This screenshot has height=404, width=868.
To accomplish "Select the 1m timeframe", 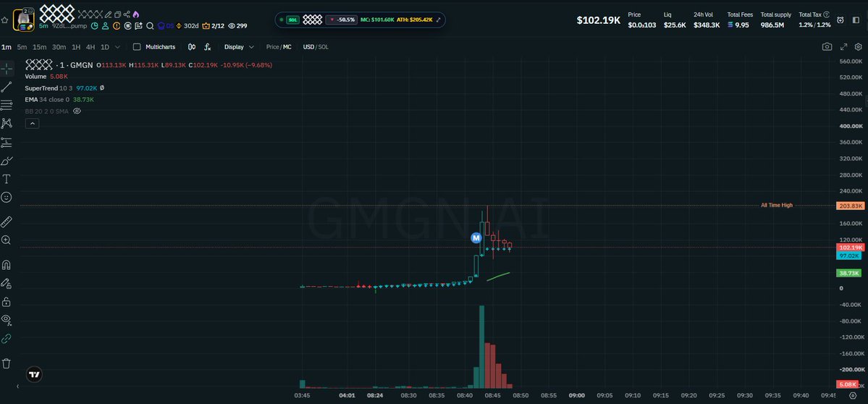I will click(x=6, y=47).
